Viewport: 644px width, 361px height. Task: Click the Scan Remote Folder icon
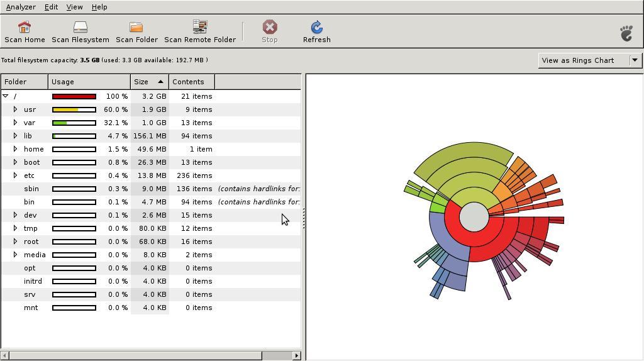(x=200, y=27)
